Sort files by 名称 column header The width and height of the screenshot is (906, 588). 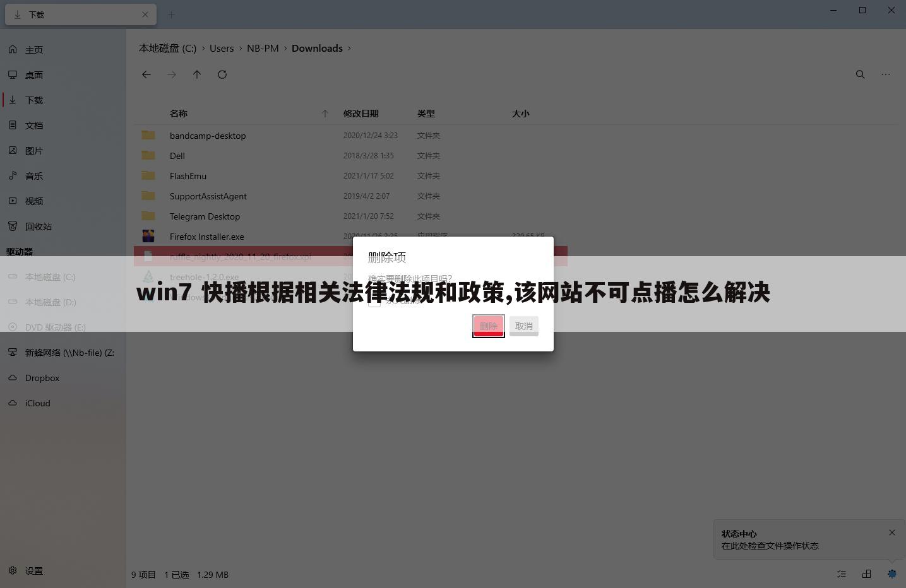pos(179,114)
